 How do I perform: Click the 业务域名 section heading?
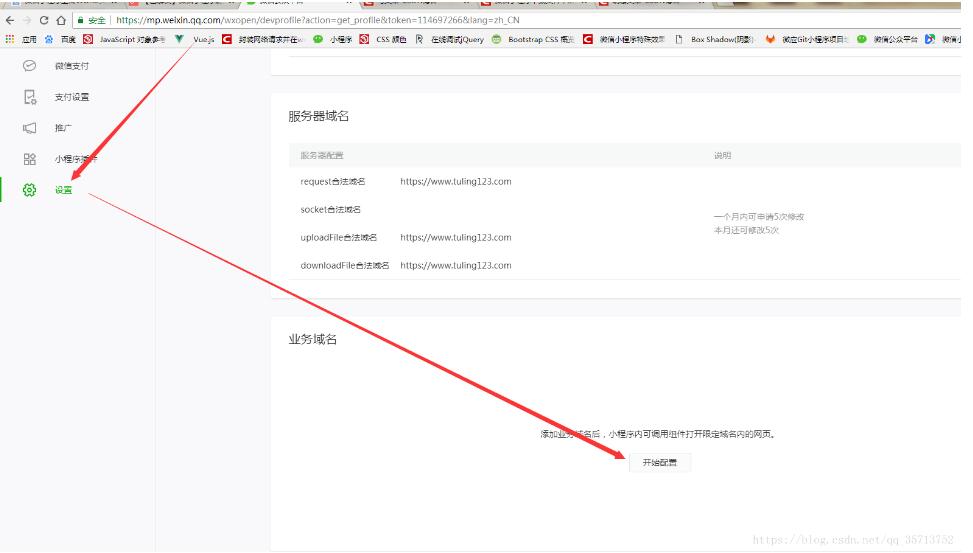pos(312,339)
